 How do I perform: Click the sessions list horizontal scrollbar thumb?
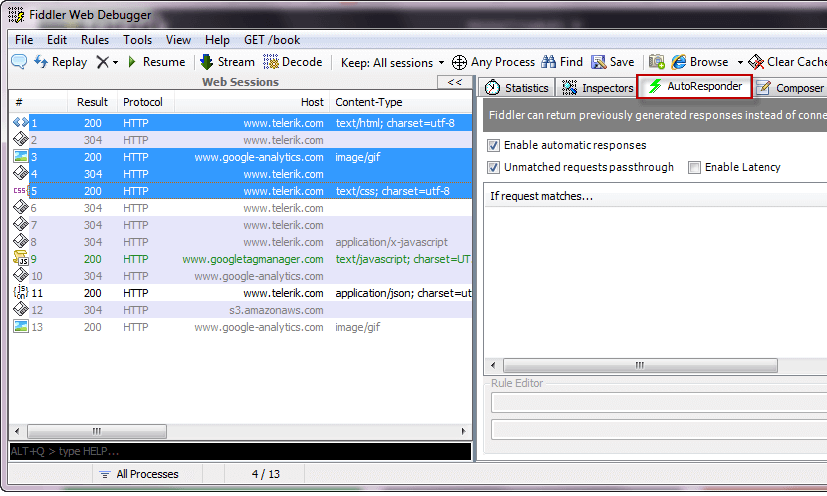(97, 431)
